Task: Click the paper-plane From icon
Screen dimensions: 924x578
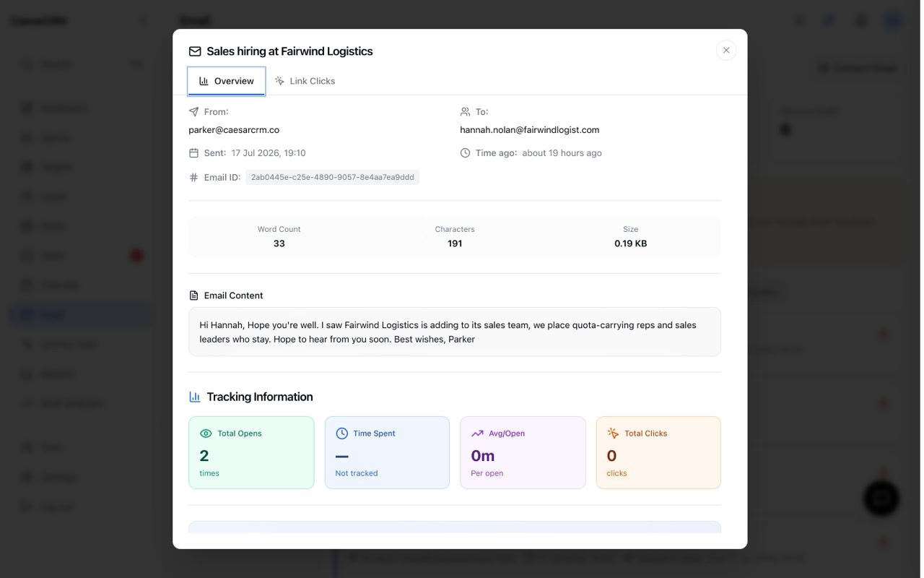Action: (x=193, y=112)
